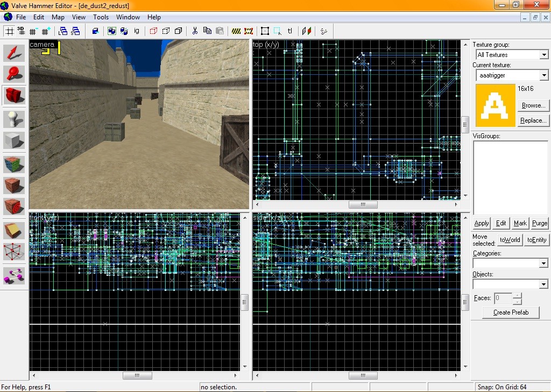551x392 pixels.
Task: Click the top view horizontal scrollbar thumb
Action: pos(362,205)
